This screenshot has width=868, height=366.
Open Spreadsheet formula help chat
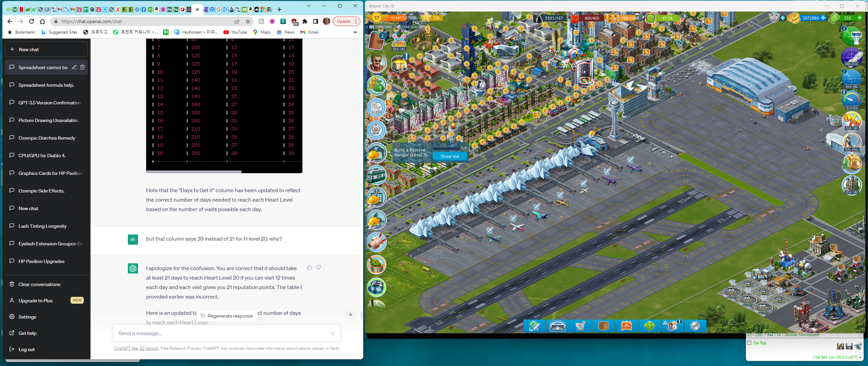click(x=46, y=85)
